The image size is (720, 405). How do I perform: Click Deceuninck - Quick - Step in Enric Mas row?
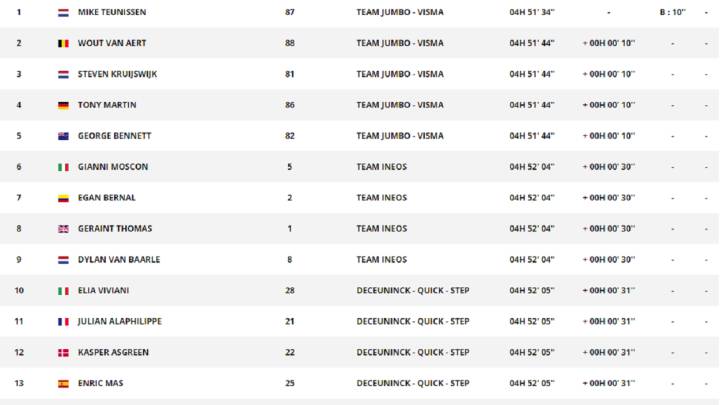click(413, 383)
